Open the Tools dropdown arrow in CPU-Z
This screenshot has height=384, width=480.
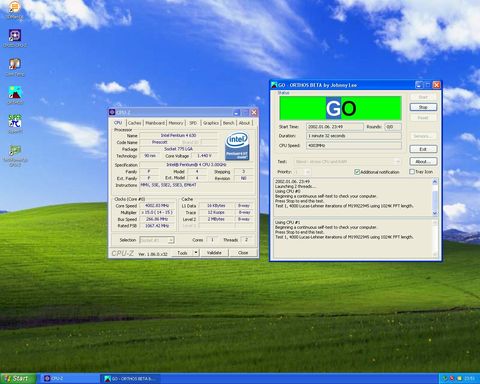point(196,253)
